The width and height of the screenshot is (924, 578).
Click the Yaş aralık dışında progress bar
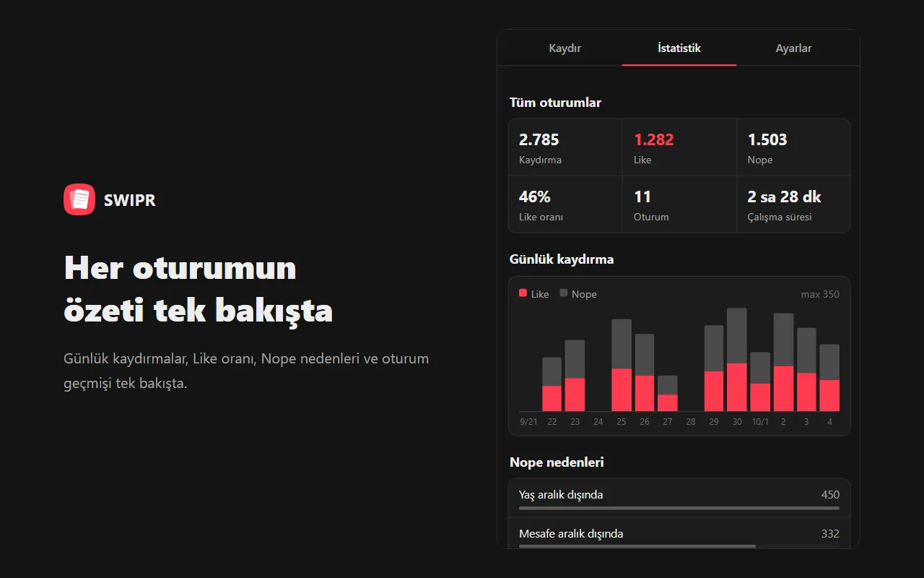[679, 508]
